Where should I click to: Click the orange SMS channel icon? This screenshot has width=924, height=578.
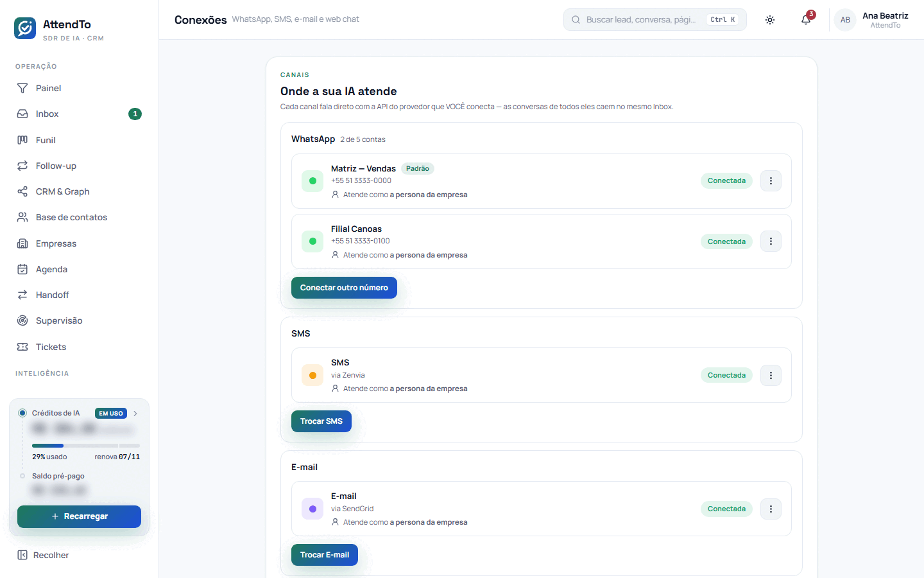point(312,375)
